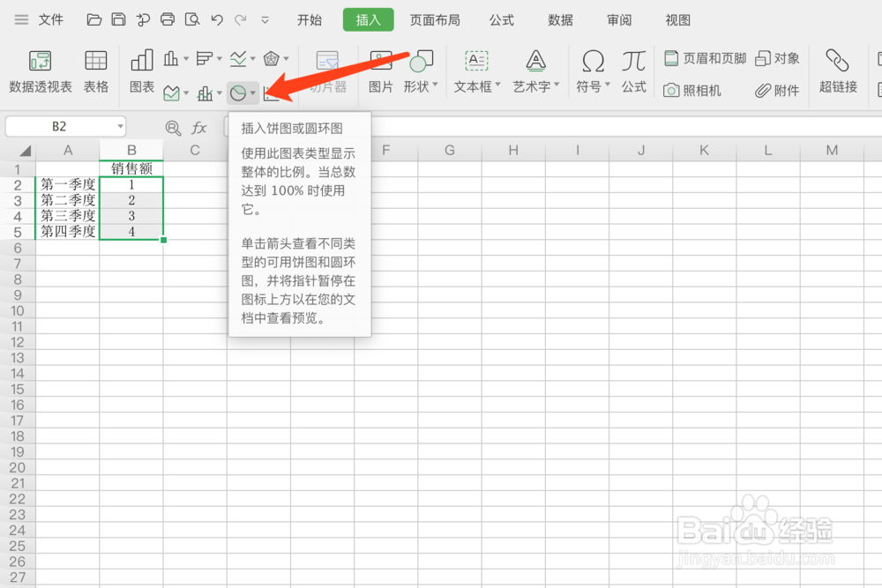Expand the radar chart dropdown arrow
882x588 pixels.
coord(287,58)
